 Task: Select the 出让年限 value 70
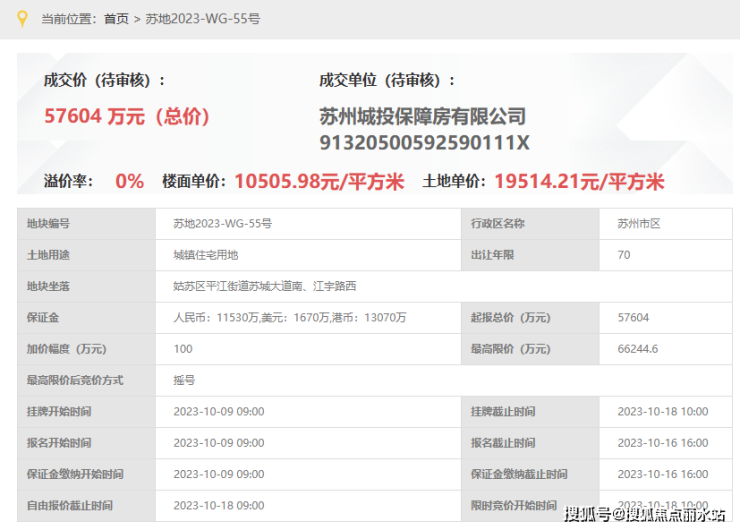pos(624,255)
